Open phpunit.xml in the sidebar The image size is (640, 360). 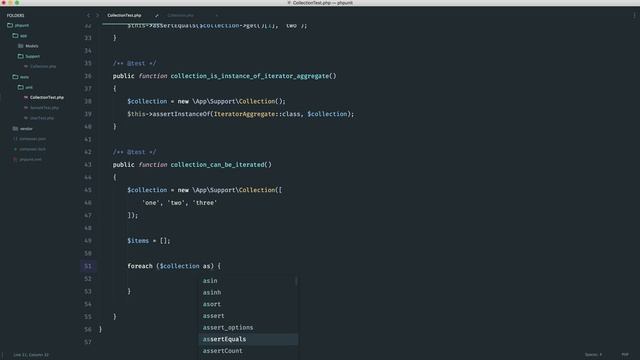point(30,160)
